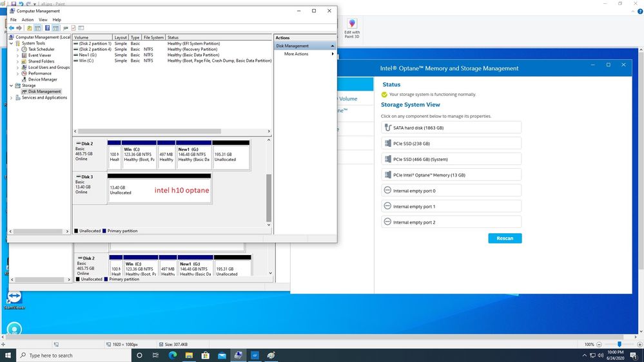Select (Disk 2 partition 4) row
The height and width of the screenshot is (362, 644).
pos(173,49)
